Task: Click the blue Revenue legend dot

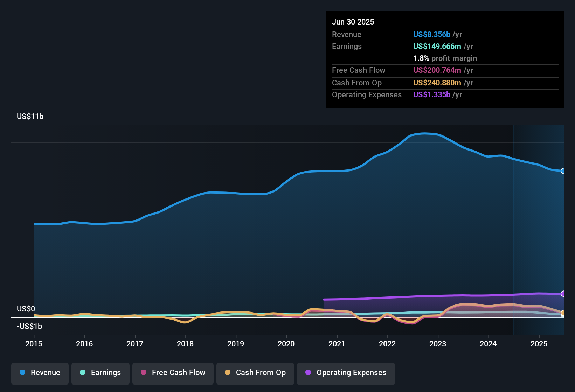Action: (x=22, y=373)
